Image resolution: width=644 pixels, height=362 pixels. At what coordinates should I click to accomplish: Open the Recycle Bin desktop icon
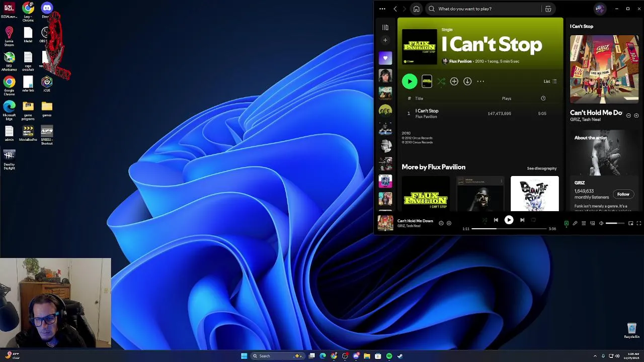pos(632,331)
